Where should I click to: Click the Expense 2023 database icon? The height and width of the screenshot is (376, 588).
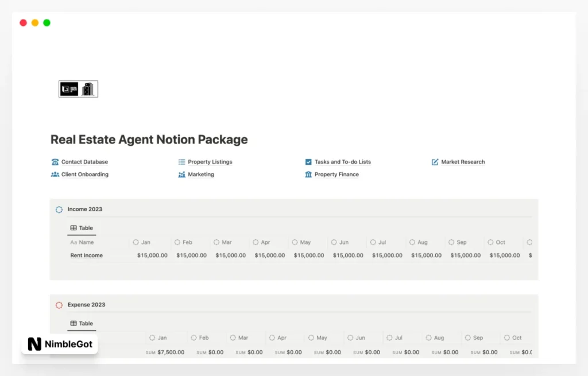pyautogui.click(x=59, y=305)
